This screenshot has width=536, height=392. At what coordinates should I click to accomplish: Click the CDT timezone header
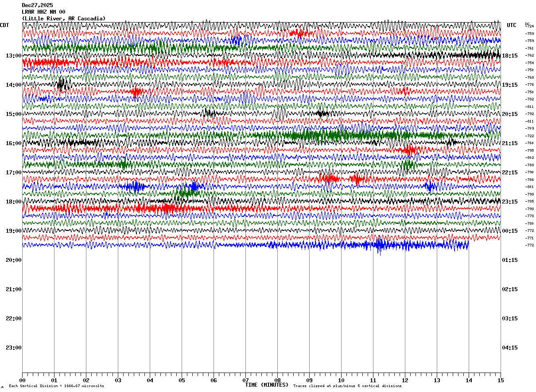coord(4,25)
